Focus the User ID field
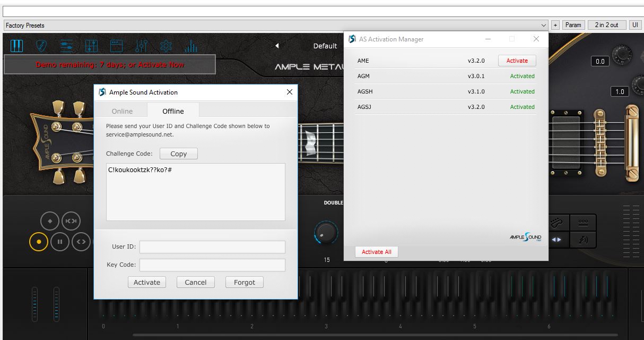The width and height of the screenshot is (644, 340). (x=212, y=246)
